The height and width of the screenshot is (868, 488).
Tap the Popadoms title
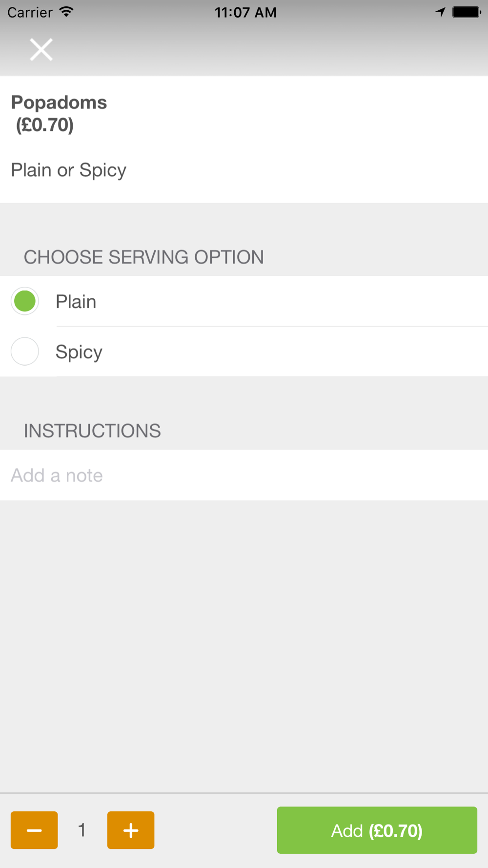[59, 103]
